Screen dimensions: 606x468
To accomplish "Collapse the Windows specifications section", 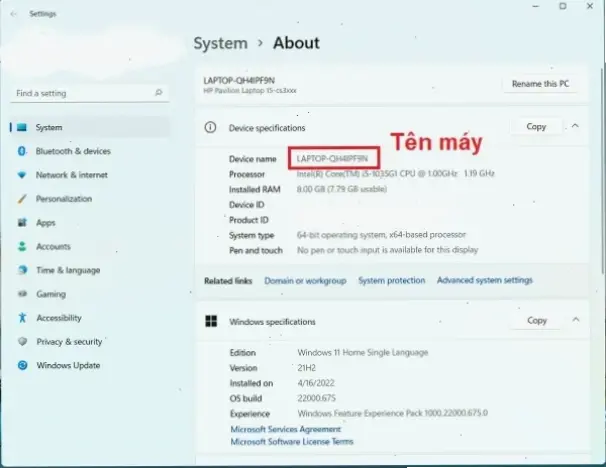I will [576, 320].
